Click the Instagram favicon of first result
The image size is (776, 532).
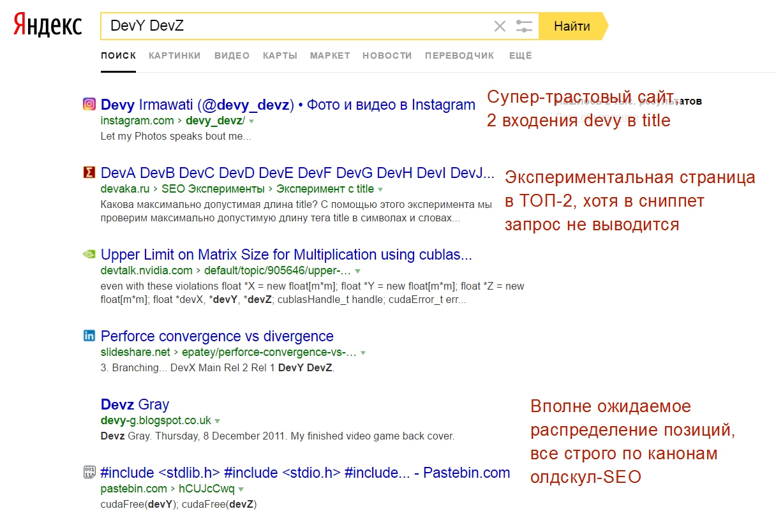click(x=89, y=104)
